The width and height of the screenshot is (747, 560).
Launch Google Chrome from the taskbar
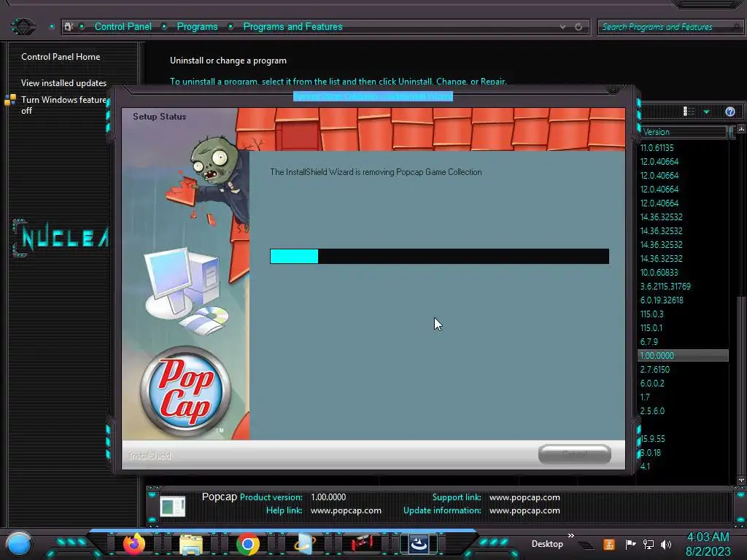[248, 544]
